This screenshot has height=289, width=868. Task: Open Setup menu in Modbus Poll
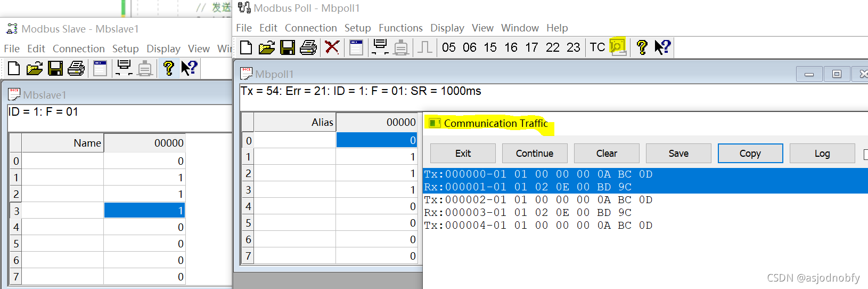coord(358,28)
